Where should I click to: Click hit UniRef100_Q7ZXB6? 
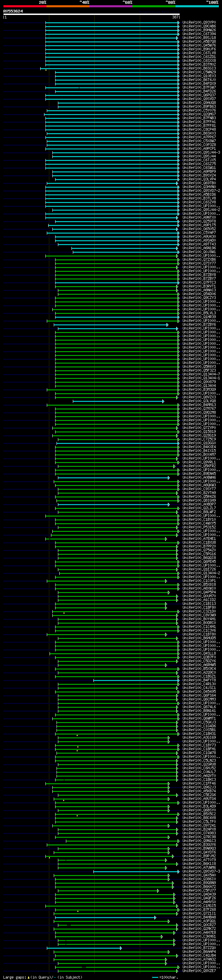tap(199, 259)
